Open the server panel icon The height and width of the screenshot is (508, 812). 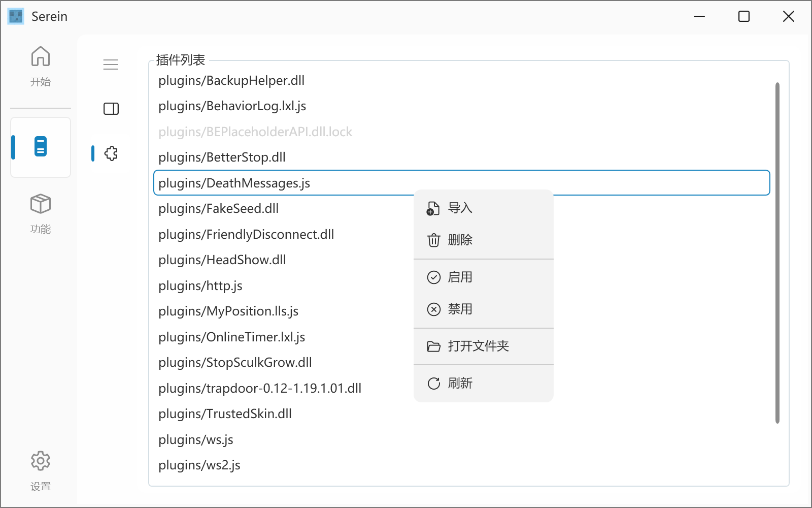pos(111,109)
